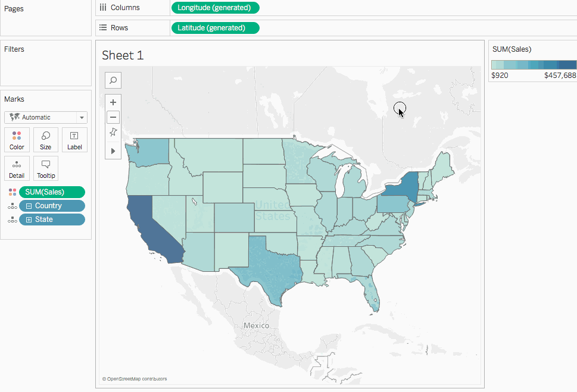
Task: Open the Size marks card
Action: [x=46, y=139]
